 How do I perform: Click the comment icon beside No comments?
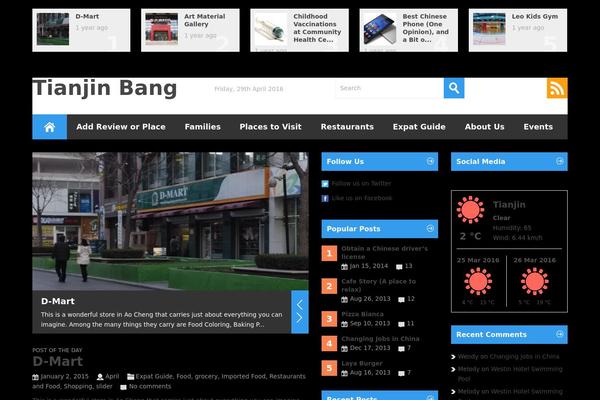(123, 387)
